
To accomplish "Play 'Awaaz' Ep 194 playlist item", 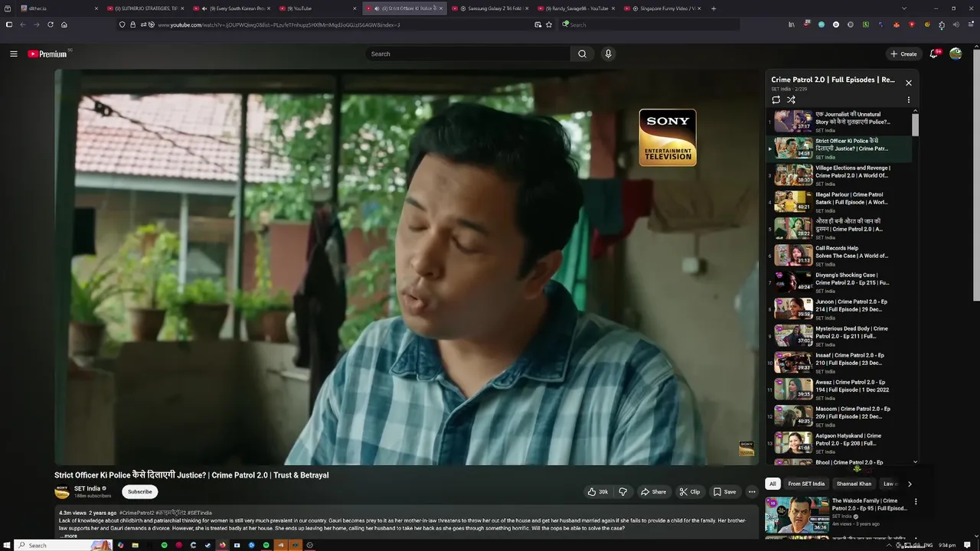I will [841, 390].
